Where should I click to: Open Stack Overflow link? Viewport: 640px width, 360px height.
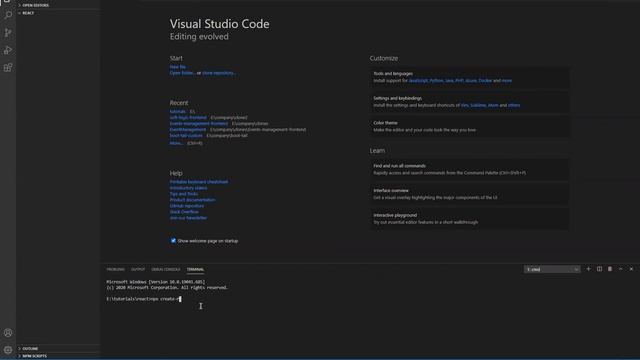tap(184, 212)
